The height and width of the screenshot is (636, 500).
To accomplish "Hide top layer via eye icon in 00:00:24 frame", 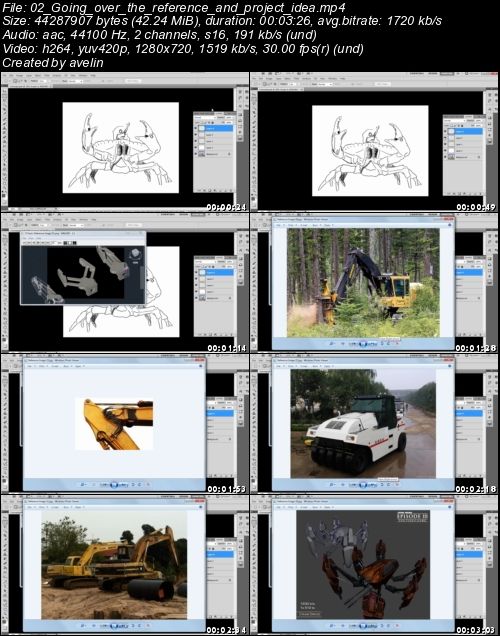I will pos(197,128).
